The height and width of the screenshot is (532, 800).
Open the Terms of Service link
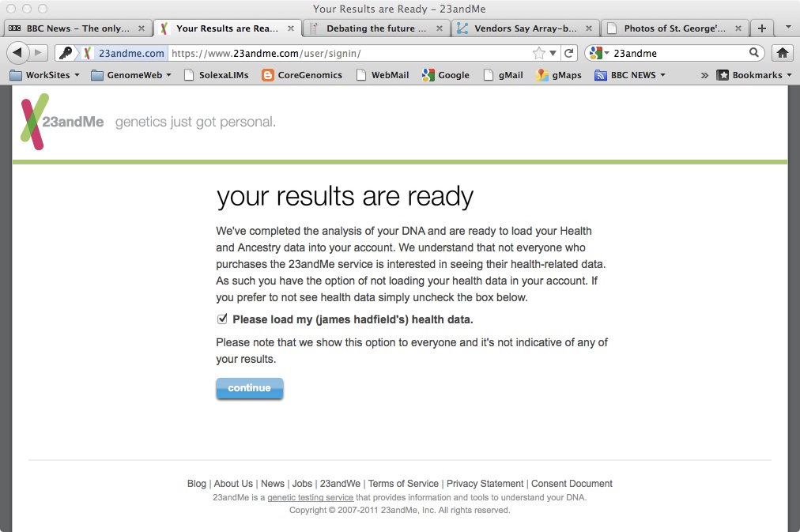click(x=403, y=483)
